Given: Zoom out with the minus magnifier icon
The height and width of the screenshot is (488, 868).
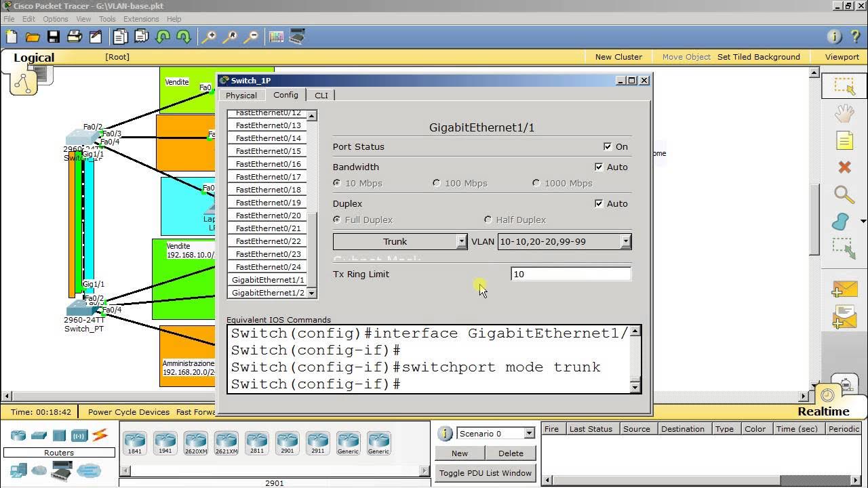Looking at the screenshot, I should [x=251, y=37].
